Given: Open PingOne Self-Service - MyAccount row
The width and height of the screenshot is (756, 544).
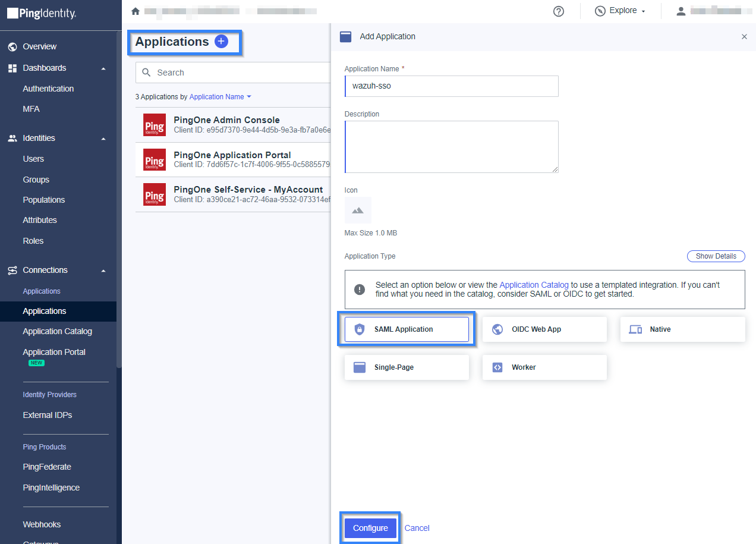Looking at the screenshot, I should click(233, 194).
